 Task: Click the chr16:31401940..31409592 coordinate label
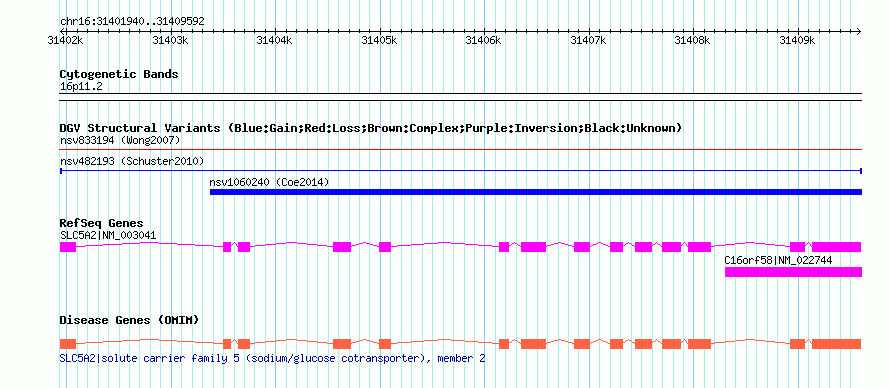pos(132,21)
